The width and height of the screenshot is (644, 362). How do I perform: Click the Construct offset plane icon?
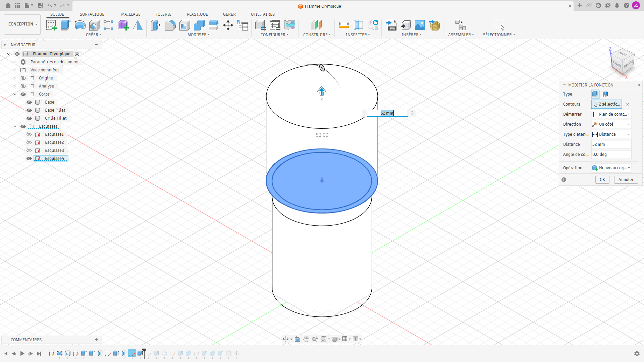316,25
